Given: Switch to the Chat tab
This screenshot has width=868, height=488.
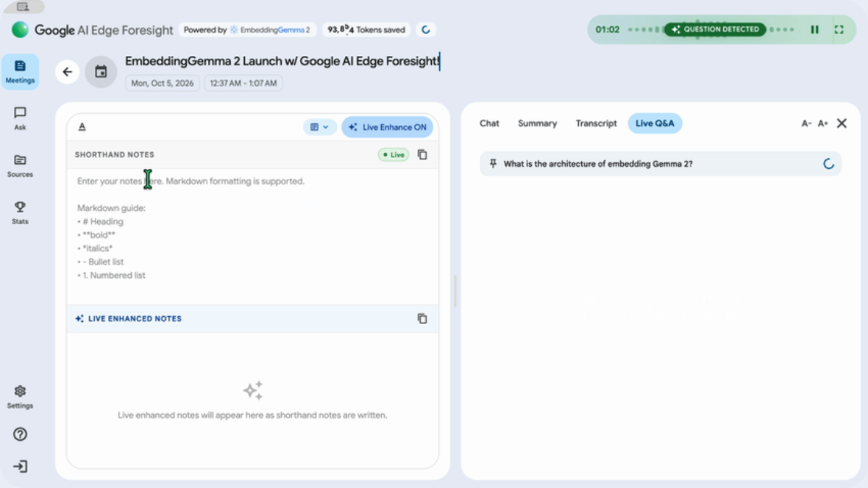Looking at the screenshot, I should click(489, 123).
